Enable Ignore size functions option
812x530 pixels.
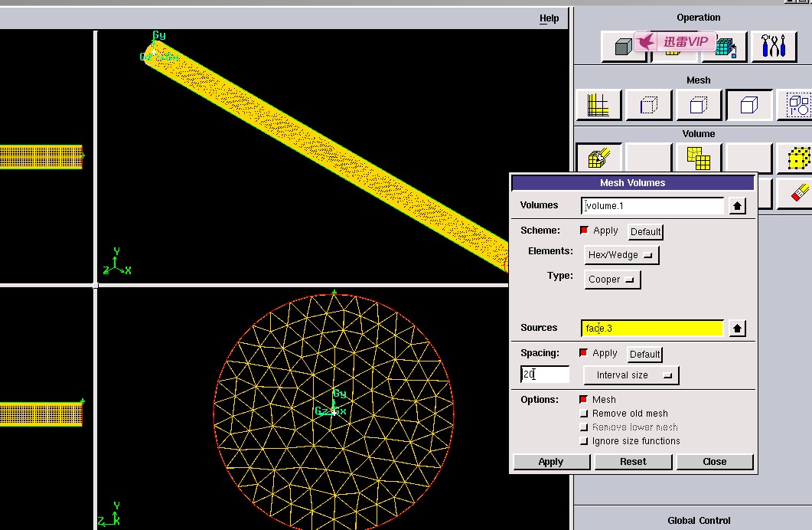585,441
